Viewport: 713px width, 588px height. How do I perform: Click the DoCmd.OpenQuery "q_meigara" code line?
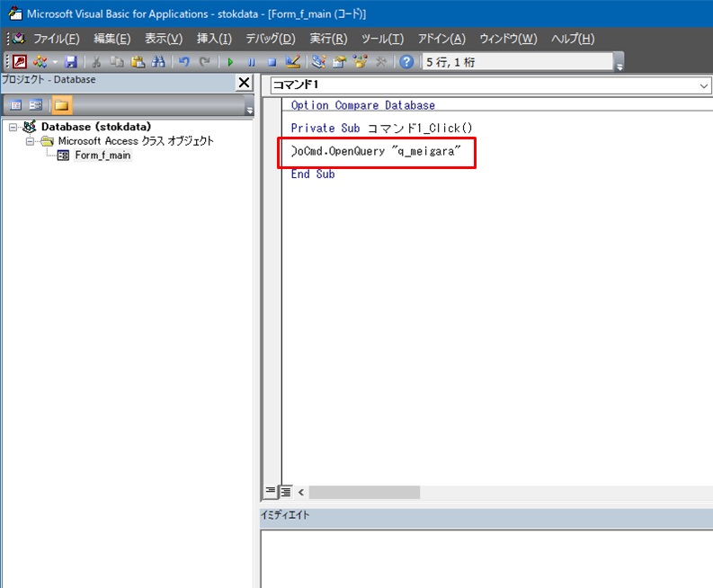pos(376,150)
